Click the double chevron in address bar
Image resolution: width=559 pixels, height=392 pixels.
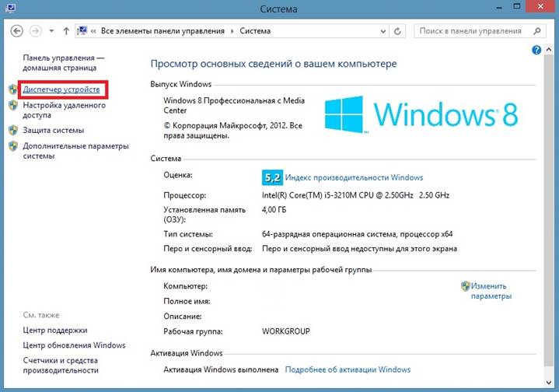93,31
